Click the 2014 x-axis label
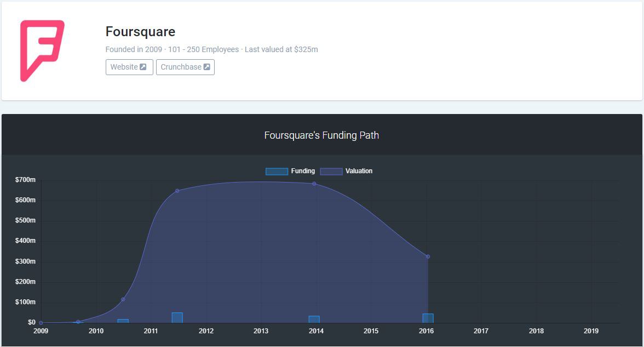644x347 pixels. point(317,331)
